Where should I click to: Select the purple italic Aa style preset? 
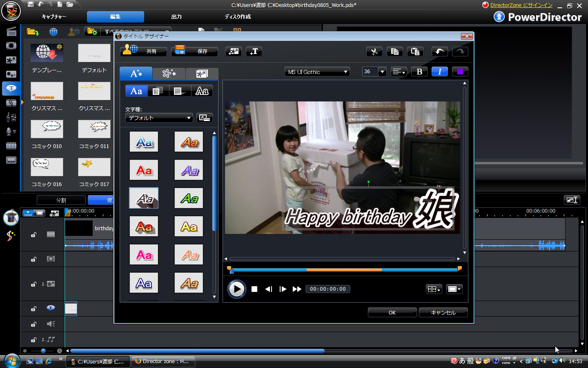click(189, 170)
